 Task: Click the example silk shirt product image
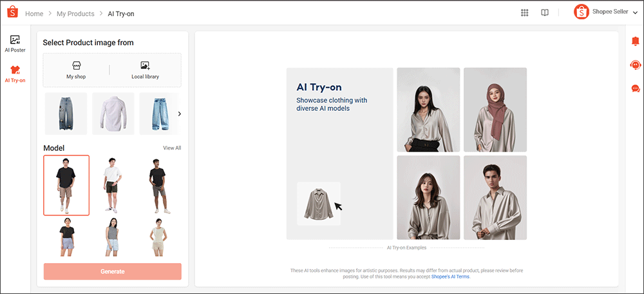pos(319,204)
